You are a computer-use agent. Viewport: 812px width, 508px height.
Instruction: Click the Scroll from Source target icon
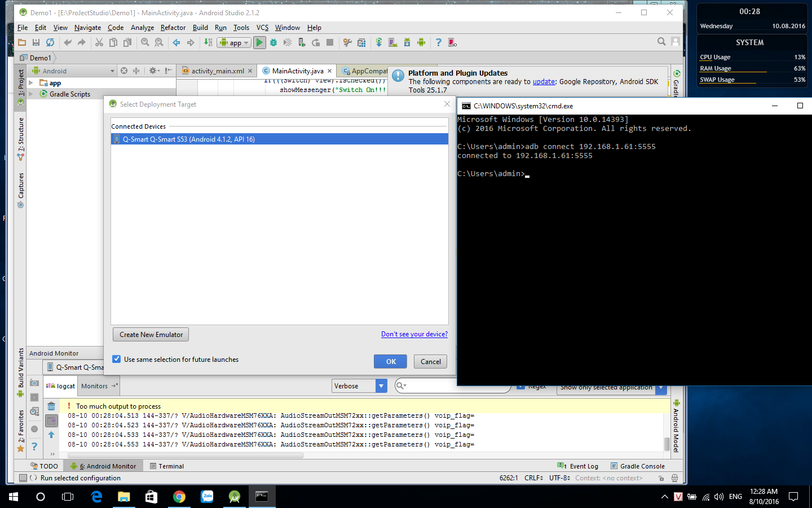(x=124, y=71)
